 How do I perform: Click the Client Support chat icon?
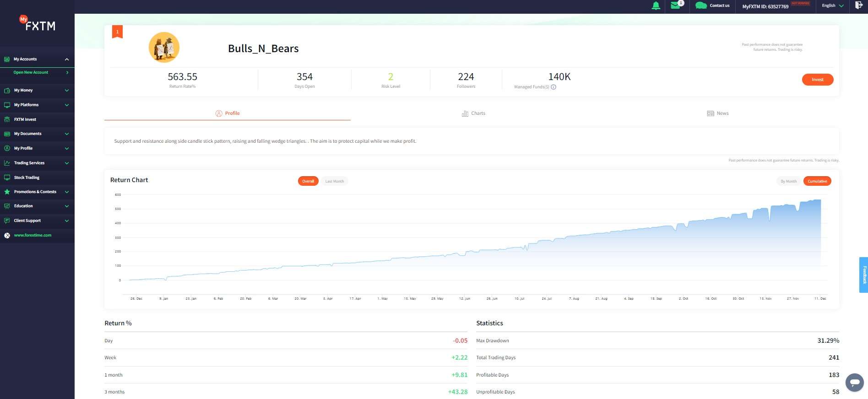point(7,221)
